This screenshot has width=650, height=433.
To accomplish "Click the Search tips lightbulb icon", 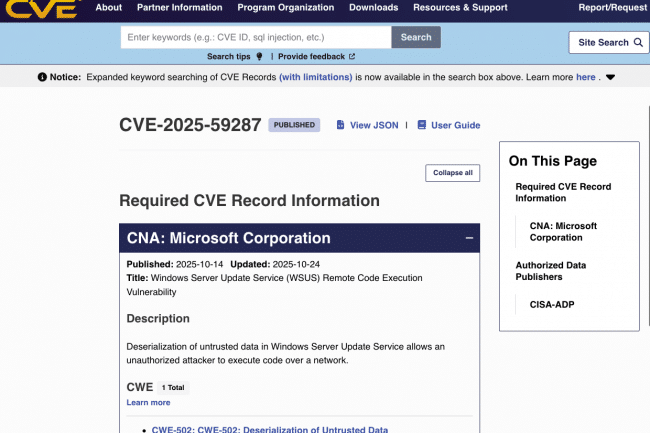I will click(x=259, y=57).
